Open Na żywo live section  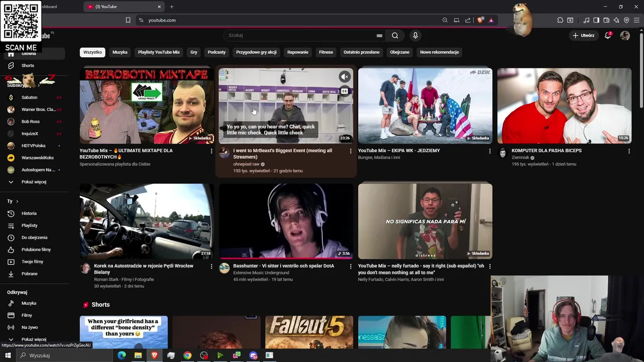point(29,327)
